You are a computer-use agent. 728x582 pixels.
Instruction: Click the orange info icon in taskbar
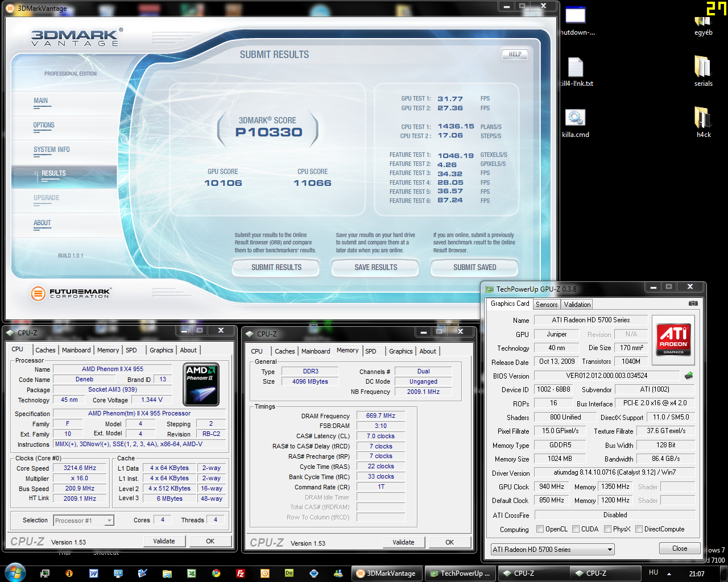tap(69, 573)
